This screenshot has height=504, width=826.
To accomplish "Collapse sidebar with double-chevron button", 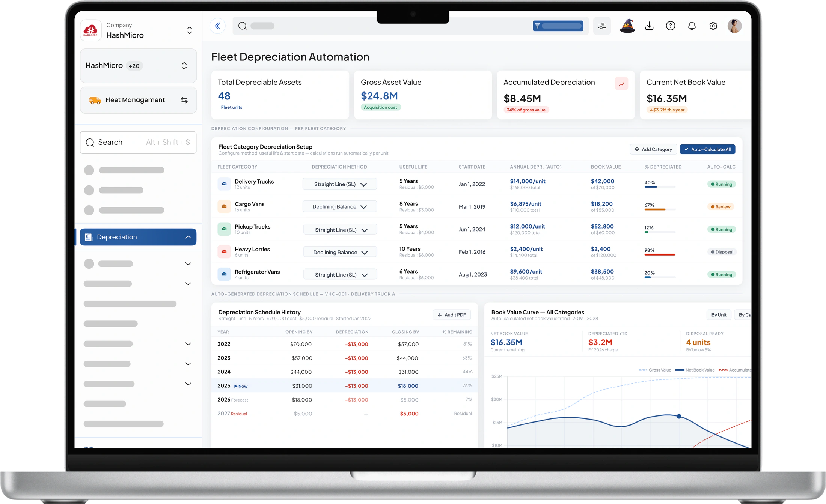I will [x=217, y=26].
